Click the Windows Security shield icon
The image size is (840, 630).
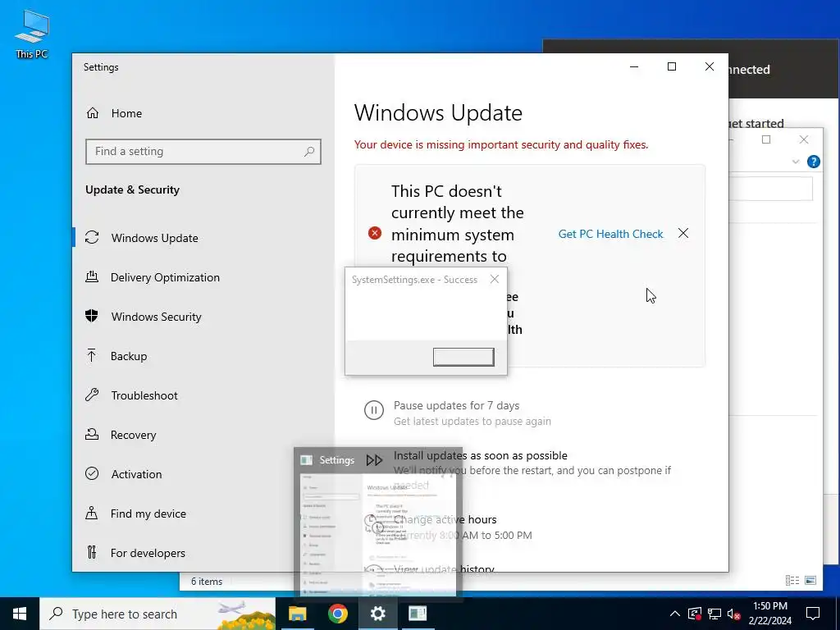click(92, 316)
